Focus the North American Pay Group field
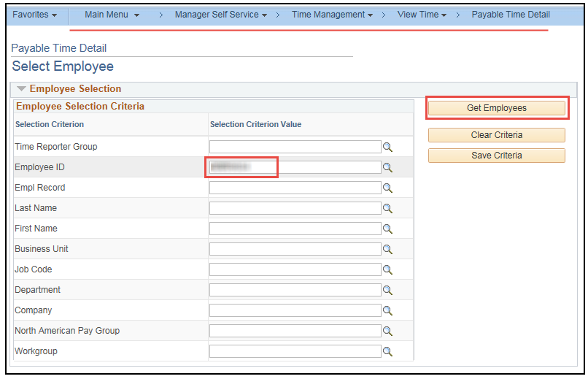Viewport: 588px width, 379px height. click(295, 331)
